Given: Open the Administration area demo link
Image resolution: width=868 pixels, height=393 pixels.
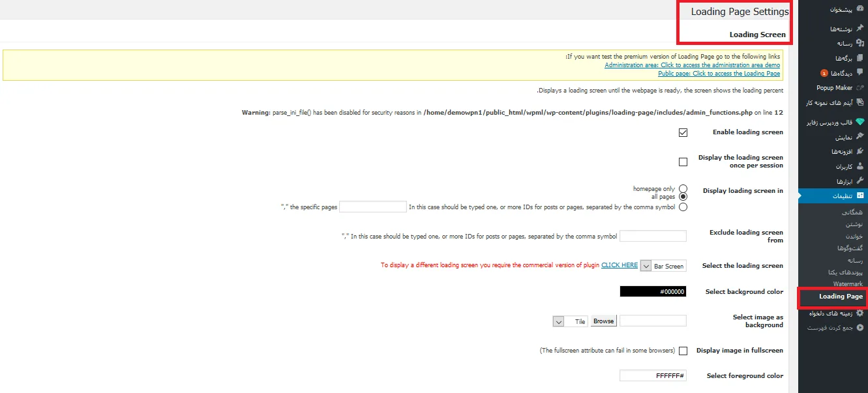Looking at the screenshot, I should pyautogui.click(x=692, y=65).
